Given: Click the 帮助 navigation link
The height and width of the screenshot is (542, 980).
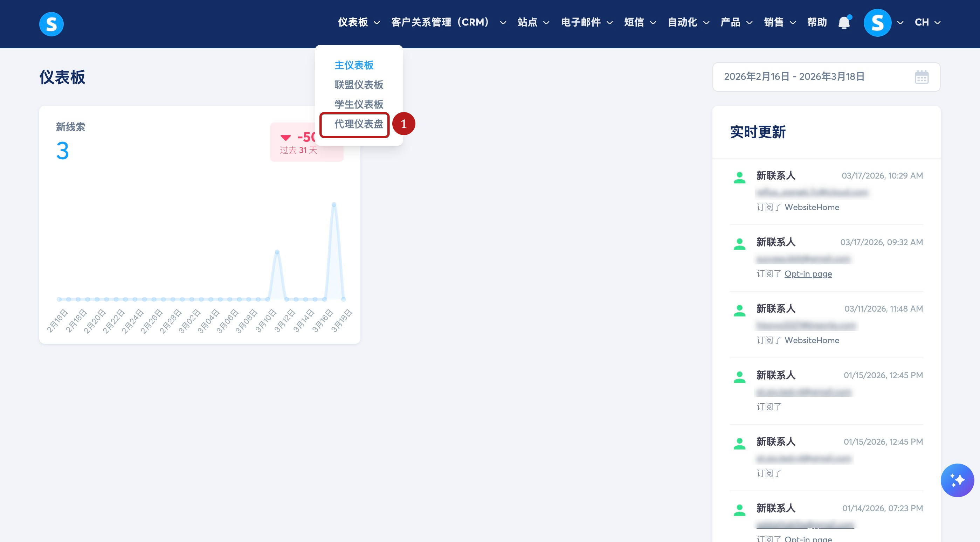Looking at the screenshot, I should click(817, 22).
